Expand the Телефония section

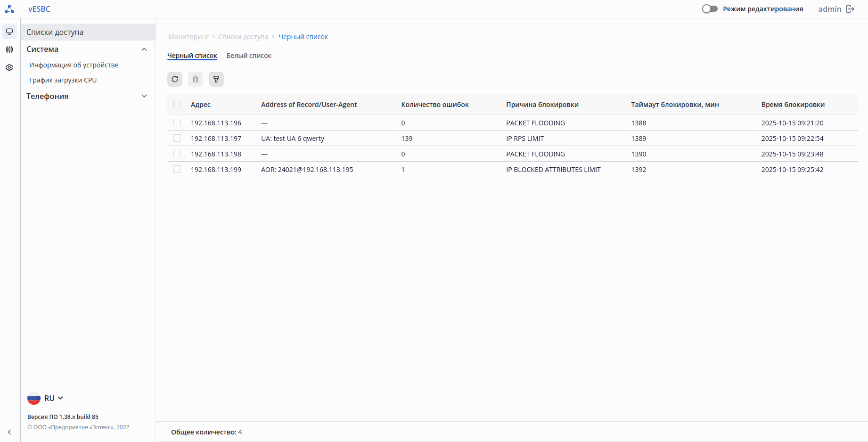144,96
